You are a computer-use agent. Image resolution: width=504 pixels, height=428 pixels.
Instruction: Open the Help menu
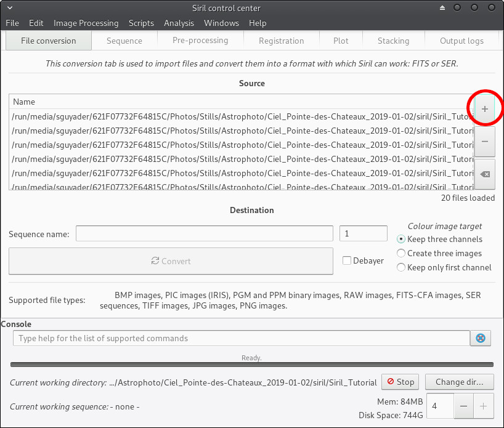pos(258,23)
